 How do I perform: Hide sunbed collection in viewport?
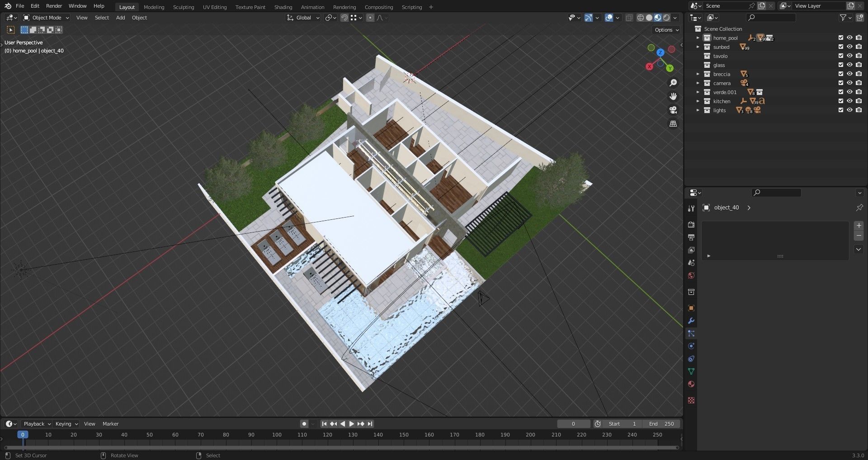(x=850, y=47)
